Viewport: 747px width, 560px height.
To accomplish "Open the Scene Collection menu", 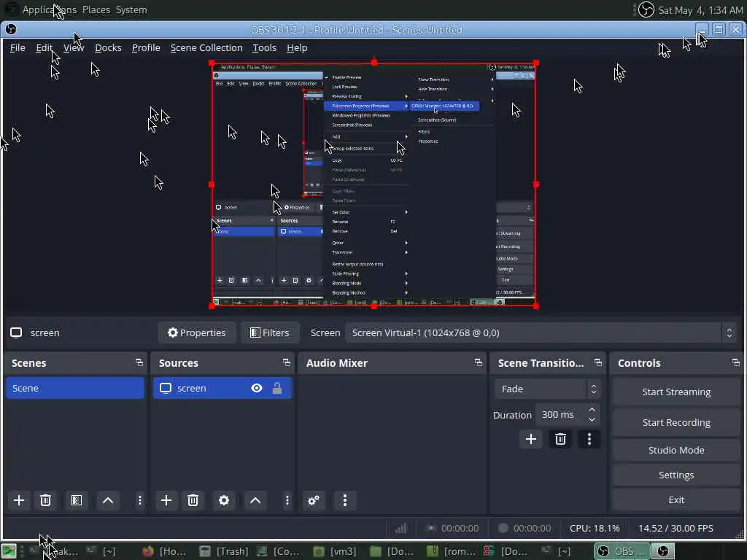I will click(x=206, y=47).
